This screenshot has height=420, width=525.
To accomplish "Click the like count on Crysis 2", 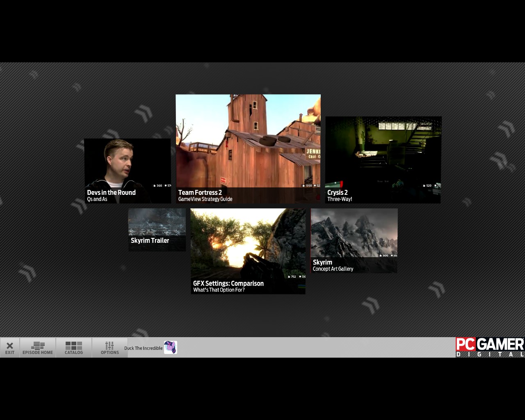I will [x=427, y=186].
